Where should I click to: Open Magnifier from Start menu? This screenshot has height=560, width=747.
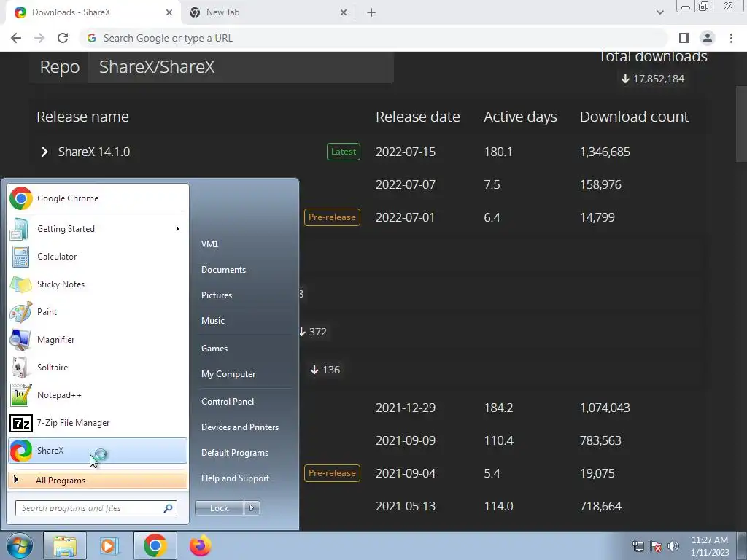pyautogui.click(x=97, y=340)
